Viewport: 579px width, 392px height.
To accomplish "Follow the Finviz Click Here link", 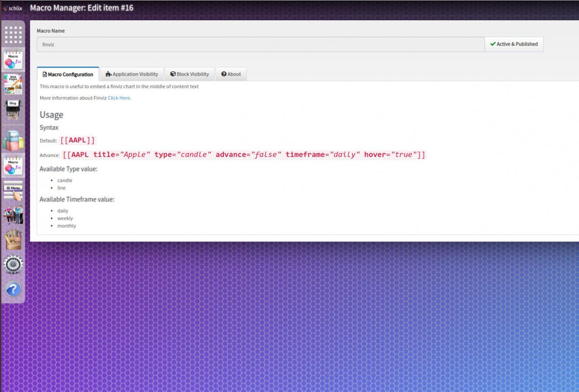I will coord(119,98).
